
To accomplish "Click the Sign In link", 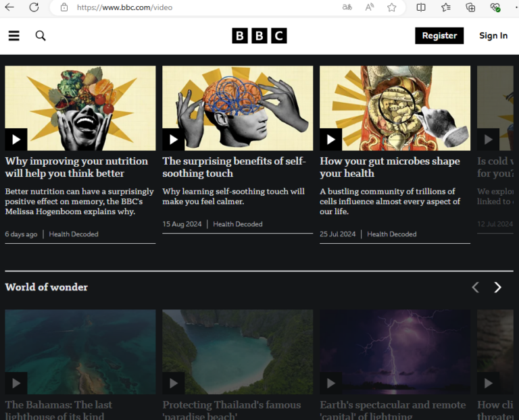I will 493,36.
